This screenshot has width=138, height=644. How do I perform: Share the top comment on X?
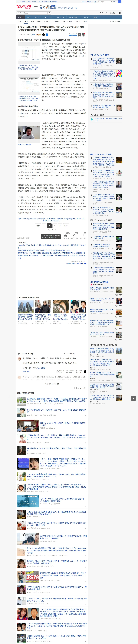85,371
